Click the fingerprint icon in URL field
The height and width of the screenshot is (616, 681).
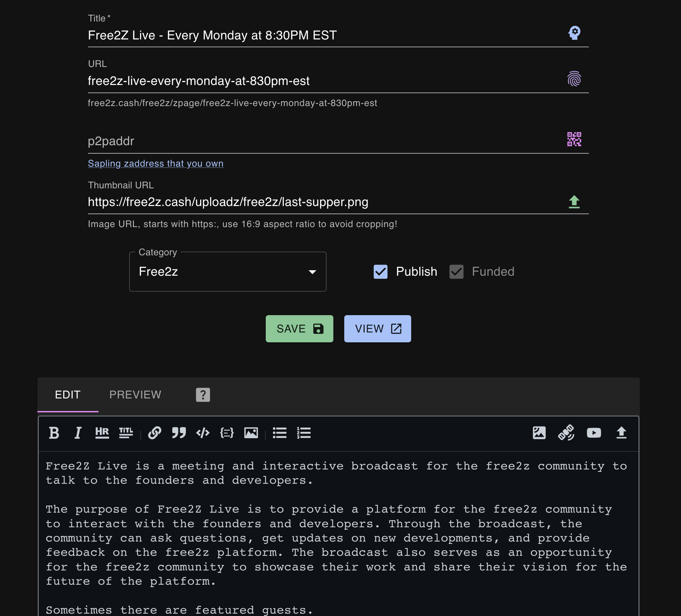coord(574,79)
